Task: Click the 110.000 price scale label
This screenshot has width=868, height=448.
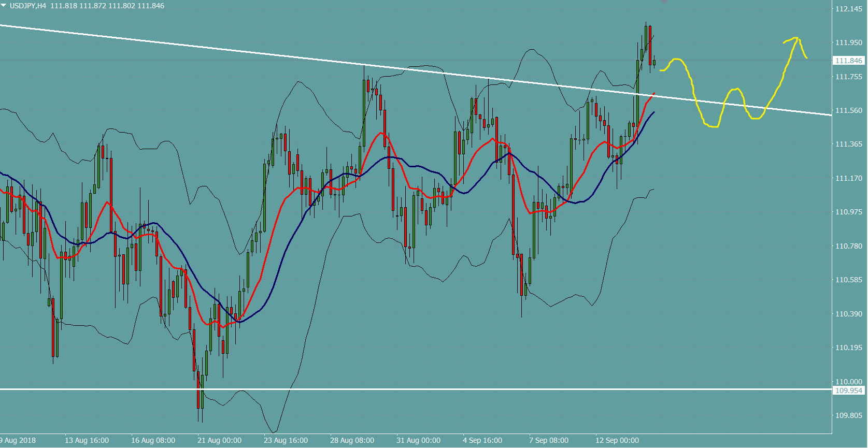Action: click(x=848, y=382)
